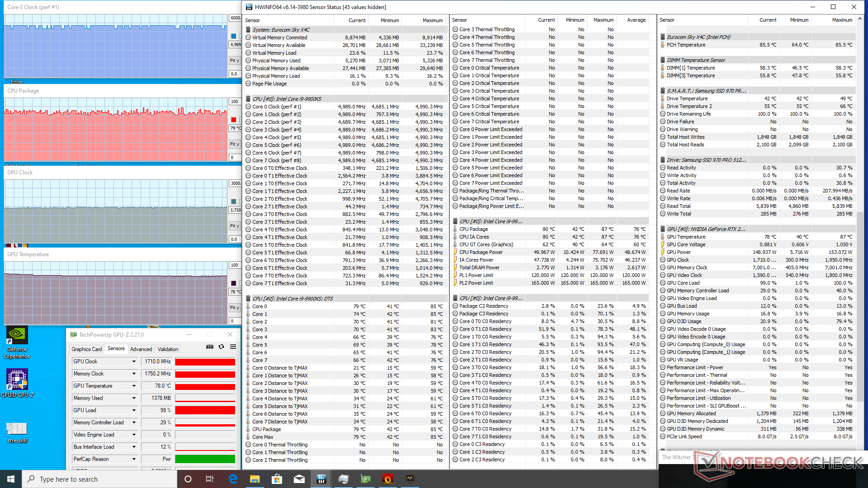This screenshot has height=488, width=868.
Task: Collapse CPU [#0]: Intel Core i9-9900KS: DTS section
Action: click(x=248, y=299)
